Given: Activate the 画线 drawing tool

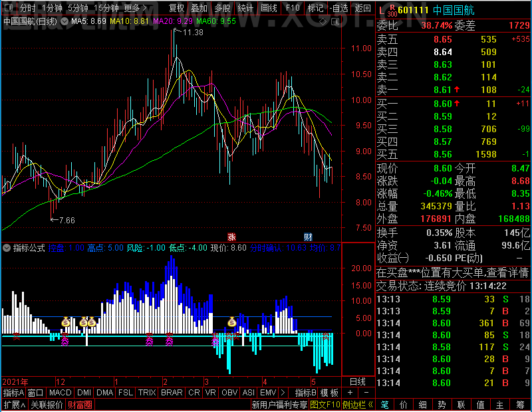Looking at the screenshot, I should pos(269,8).
